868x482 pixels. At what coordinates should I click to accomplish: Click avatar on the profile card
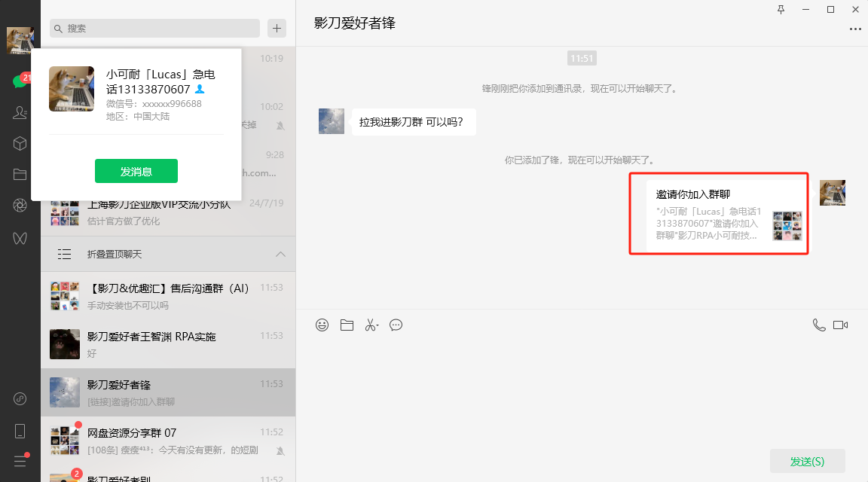[72, 89]
